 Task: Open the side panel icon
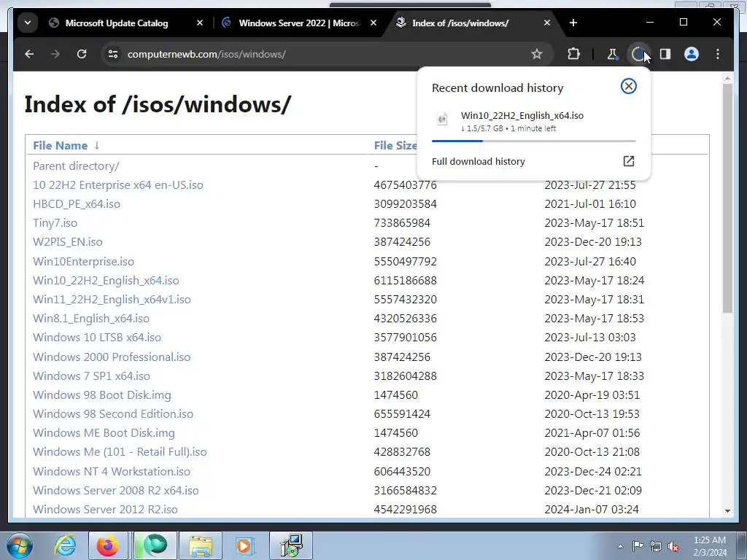click(x=665, y=54)
